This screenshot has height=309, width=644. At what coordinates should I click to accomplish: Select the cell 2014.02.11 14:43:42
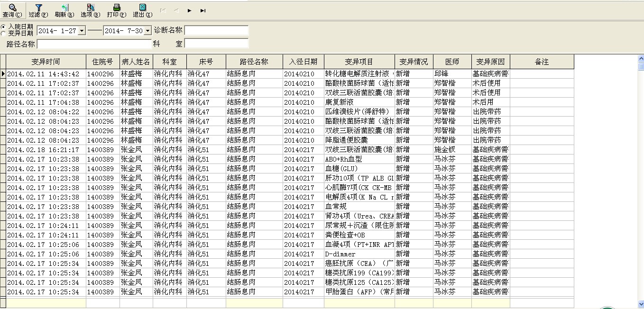pos(46,74)
